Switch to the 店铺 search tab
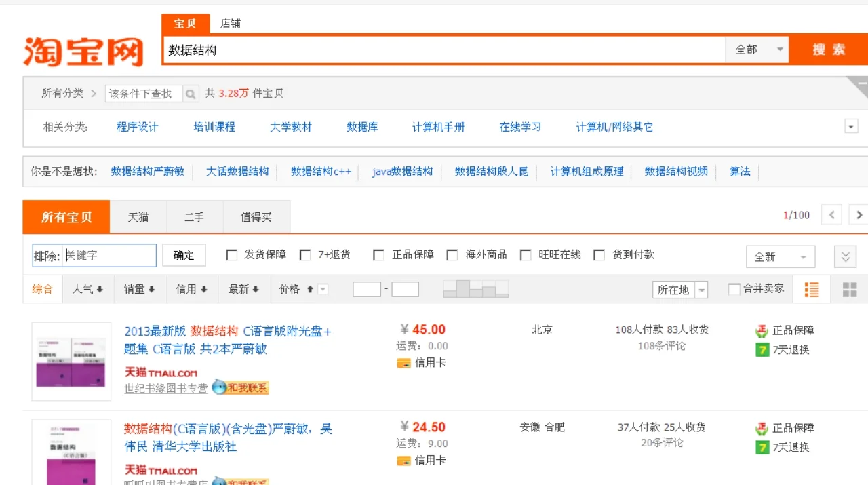This screenshot has height=485, width=868. coord(231,24)
